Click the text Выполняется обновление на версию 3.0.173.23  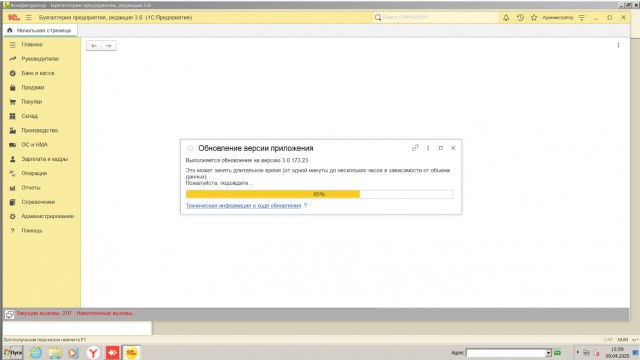pos(247,160)
